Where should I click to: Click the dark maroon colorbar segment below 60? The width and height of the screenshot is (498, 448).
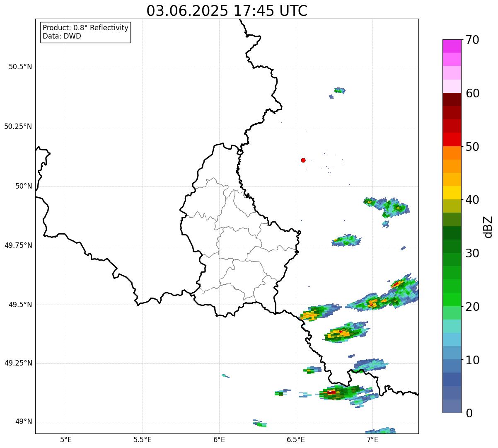point(452,99)
